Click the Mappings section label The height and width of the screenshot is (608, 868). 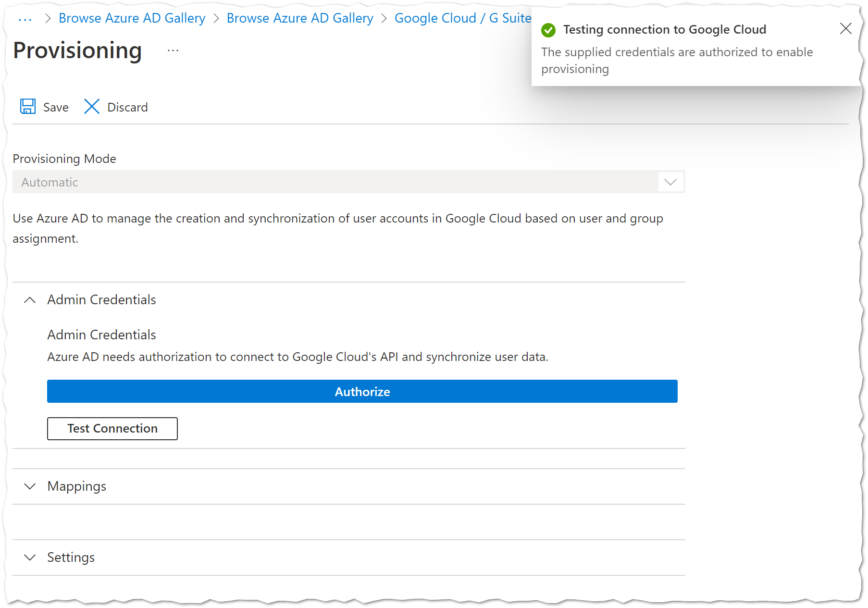pyautogui.click(x=77, y=486)
